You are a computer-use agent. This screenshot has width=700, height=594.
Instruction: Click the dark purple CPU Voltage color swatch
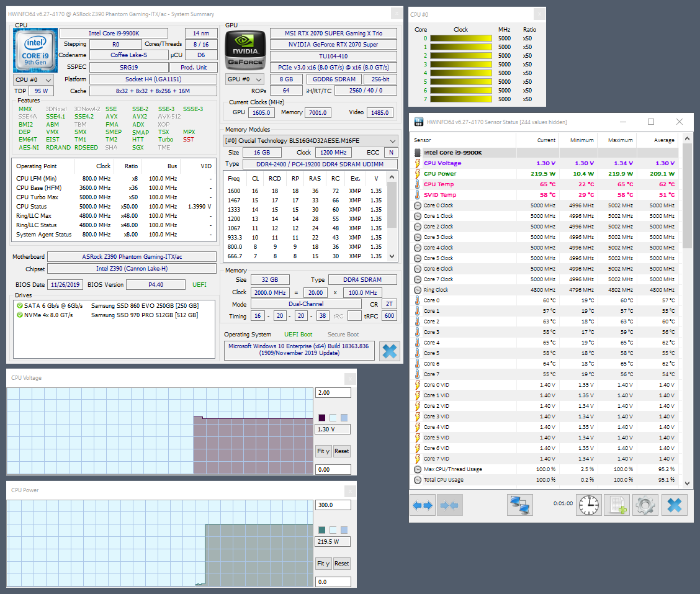321,418
